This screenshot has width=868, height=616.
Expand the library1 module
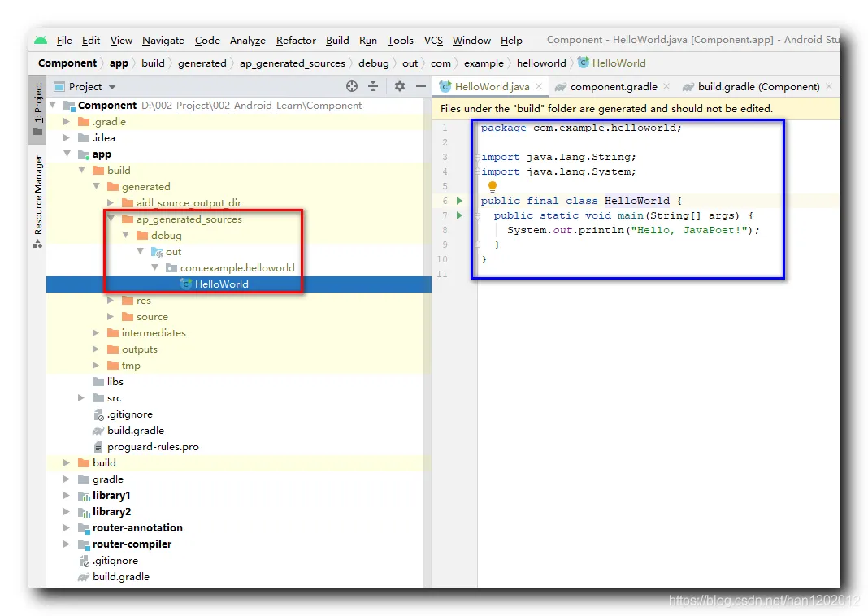click(x=67, y=496)
